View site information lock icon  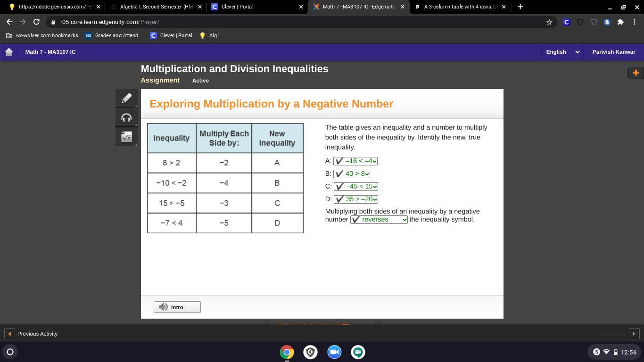(53, 22)
